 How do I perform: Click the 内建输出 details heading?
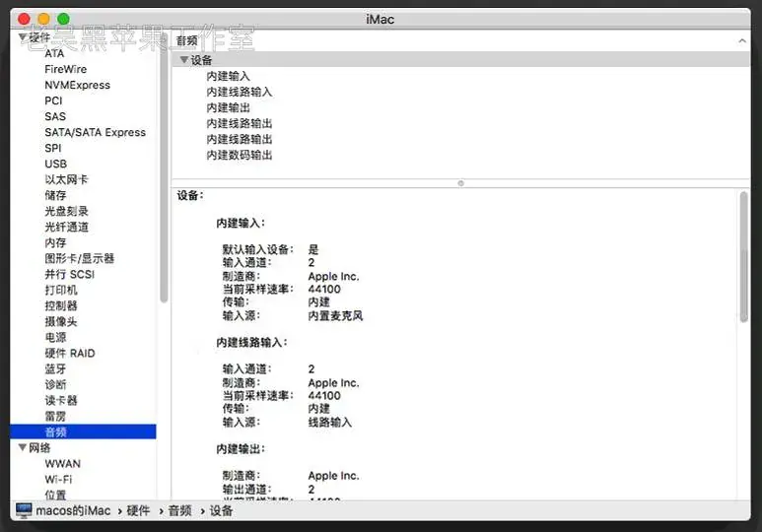tap(241, 449)
